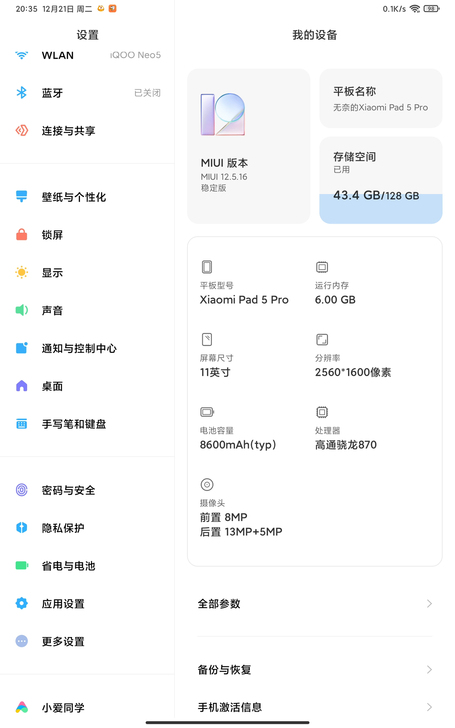
Task: Tap the 运行内存 RAM icon
Action: click(322, 267)
